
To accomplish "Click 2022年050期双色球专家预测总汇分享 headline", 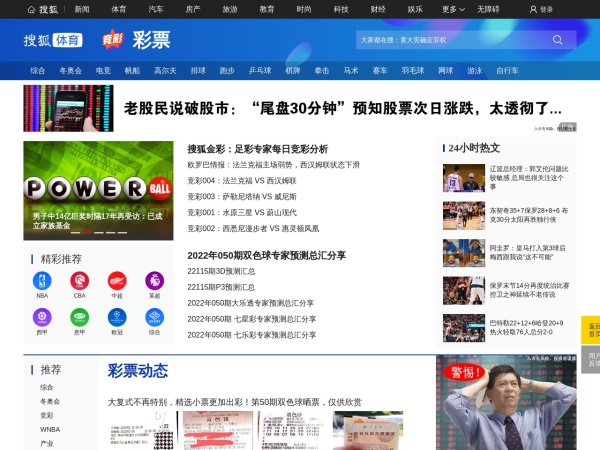I will pos(266,255).
